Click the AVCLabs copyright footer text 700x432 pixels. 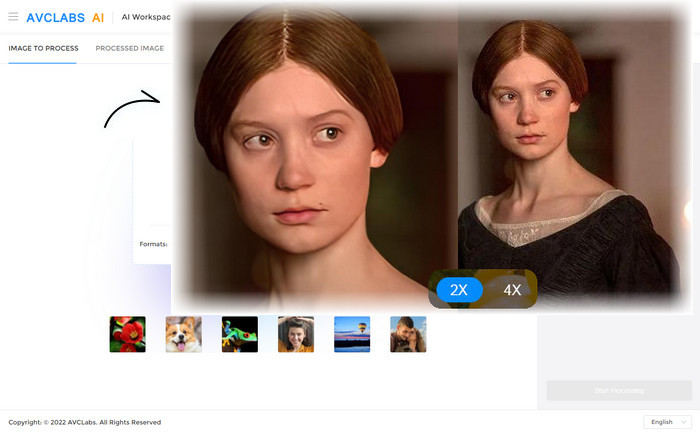85,422
